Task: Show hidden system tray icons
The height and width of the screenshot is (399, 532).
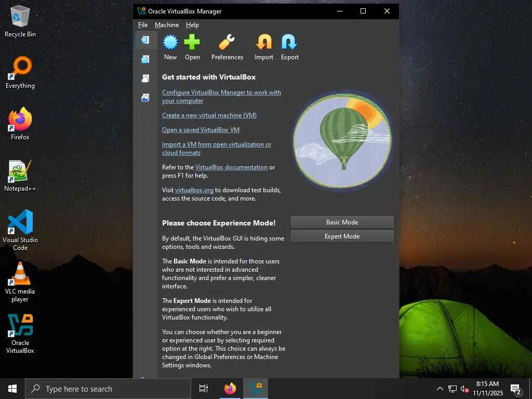Action: pyautogui.click(x=440, y=389)
